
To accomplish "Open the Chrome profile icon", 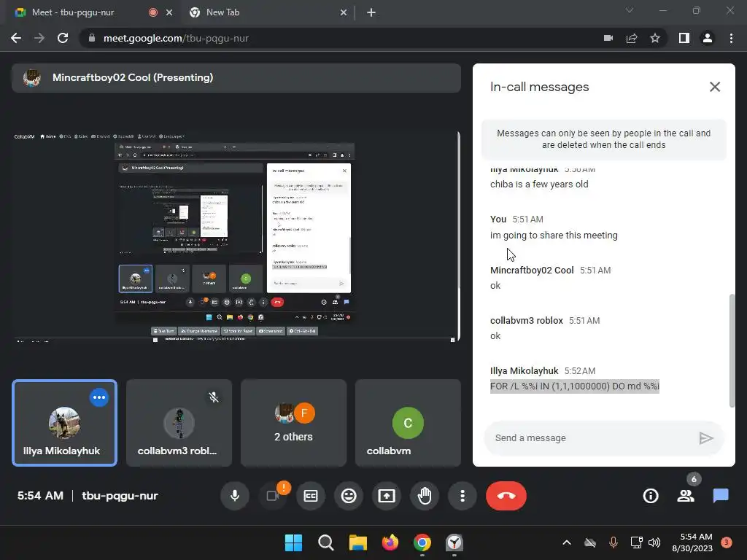I will click(708, 38).
